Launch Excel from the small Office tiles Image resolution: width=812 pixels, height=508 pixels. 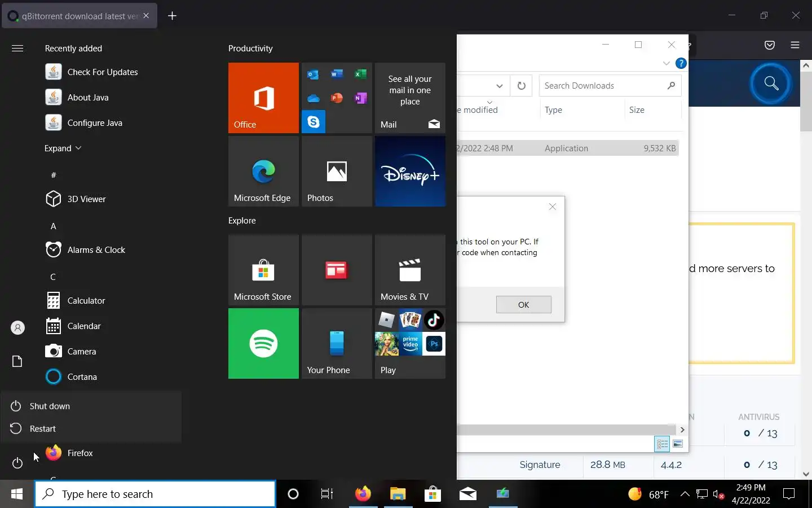(x=360, y=74)
